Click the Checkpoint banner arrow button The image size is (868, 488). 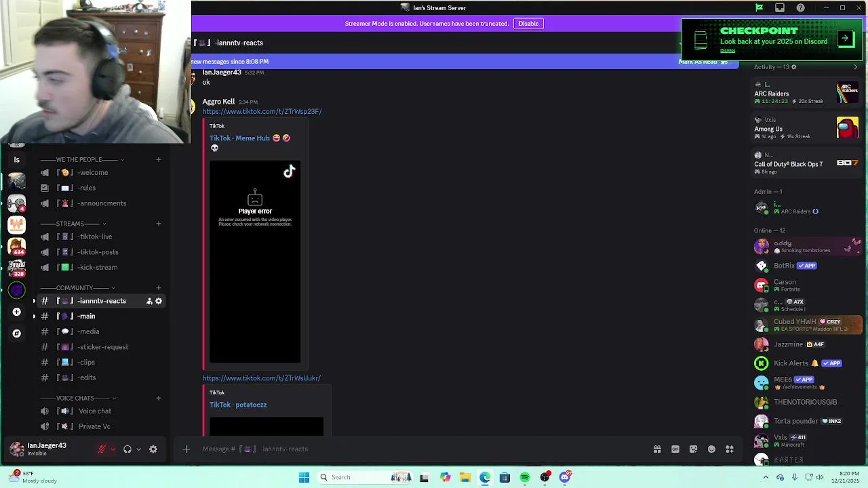tap(845, 38)
